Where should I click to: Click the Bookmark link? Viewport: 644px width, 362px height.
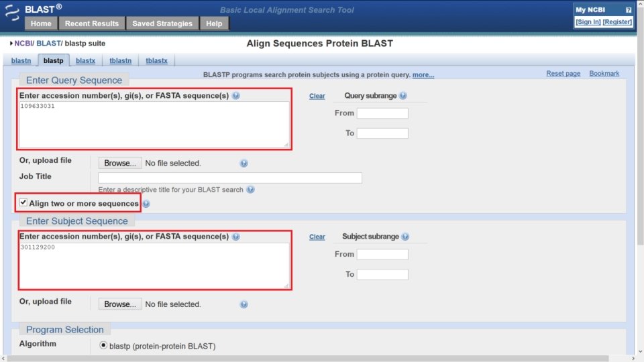point(604,74)
